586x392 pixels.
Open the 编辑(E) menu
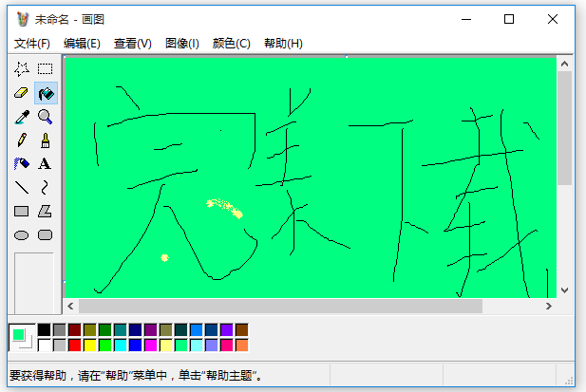coord(82,44)
